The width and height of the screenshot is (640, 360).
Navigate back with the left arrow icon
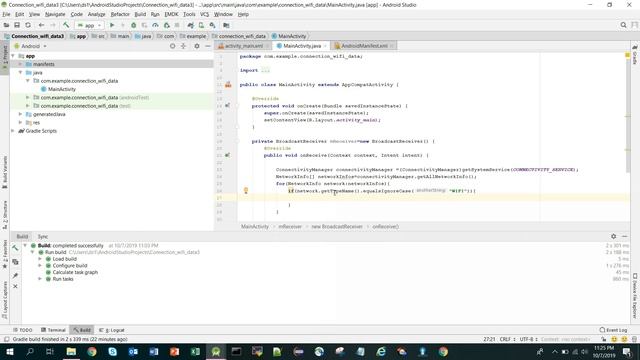(x=41, y=25)
